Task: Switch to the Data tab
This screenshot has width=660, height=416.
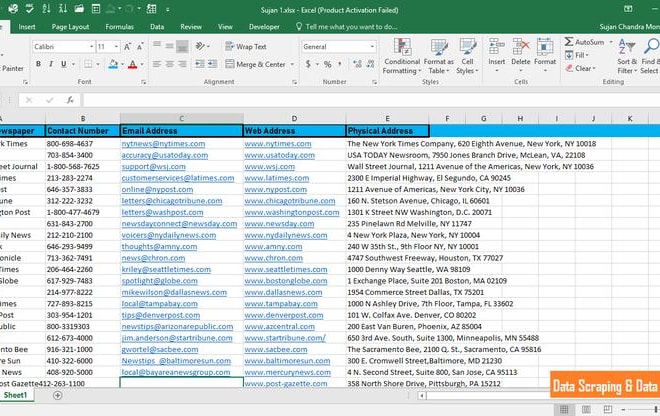Action: click(157, 27)
